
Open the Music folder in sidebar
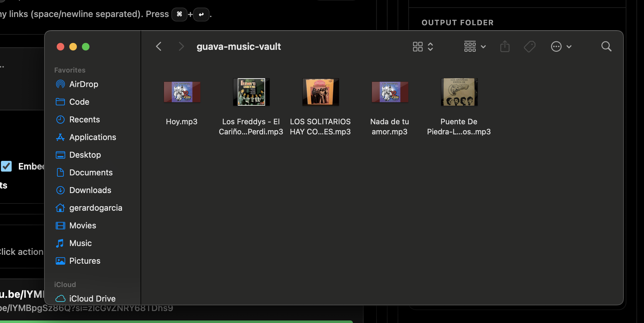81,243
